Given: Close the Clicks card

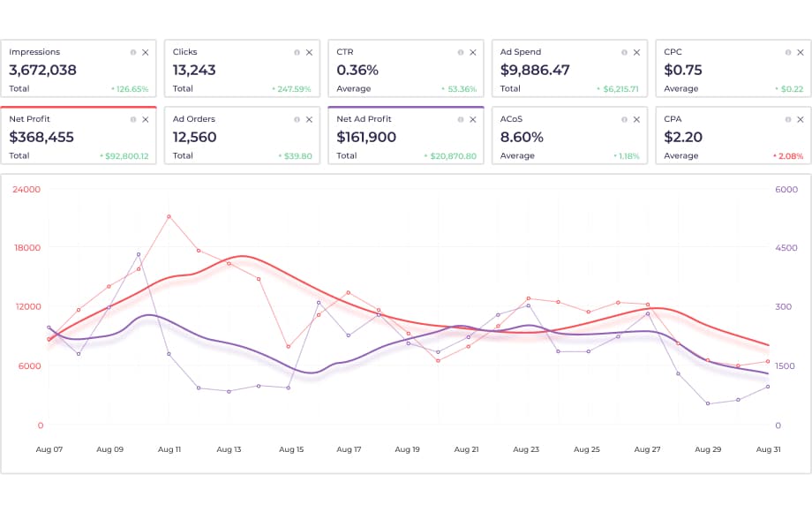Looking at the screenshot, I should pyautogui.click(x=309, y=53).
